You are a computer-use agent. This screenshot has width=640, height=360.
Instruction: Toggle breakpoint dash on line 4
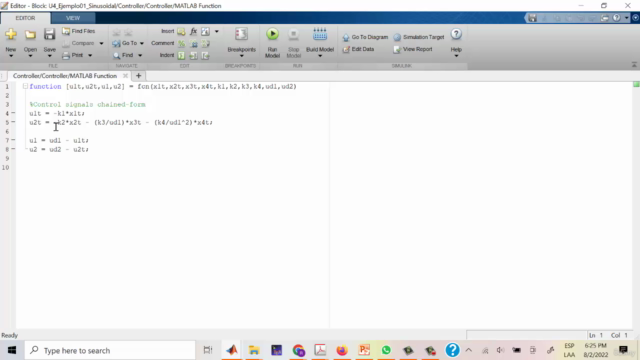(13, 113)
